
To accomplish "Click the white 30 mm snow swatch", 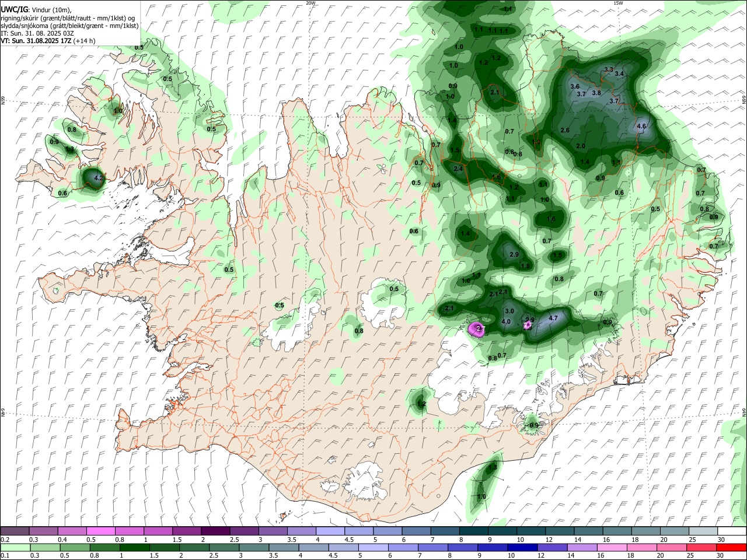I will coord(732,531).
